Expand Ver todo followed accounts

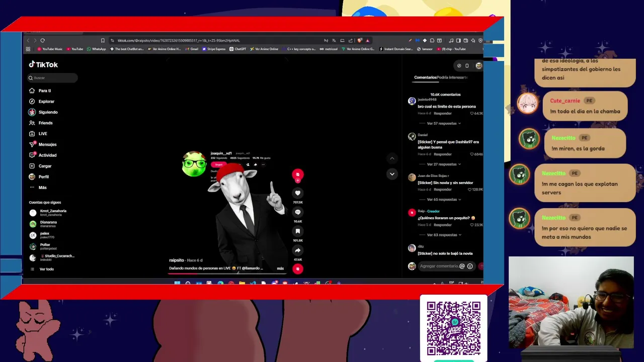(42, 269)
